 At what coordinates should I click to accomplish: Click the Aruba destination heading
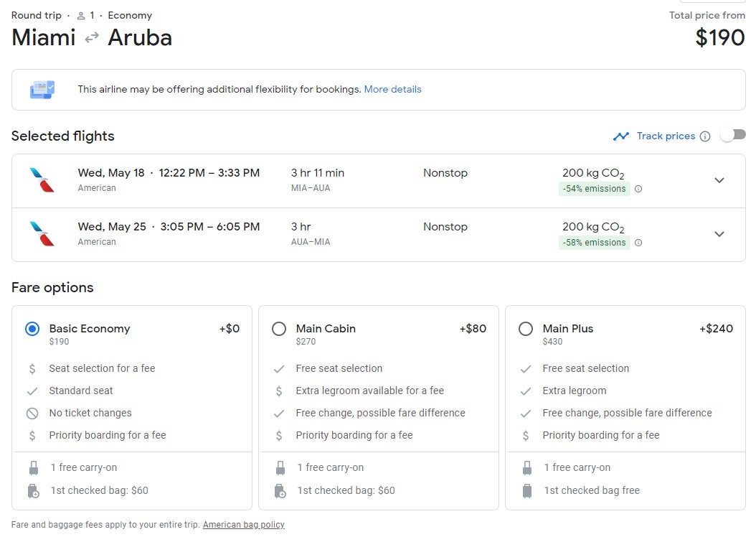tap(140, 37)
